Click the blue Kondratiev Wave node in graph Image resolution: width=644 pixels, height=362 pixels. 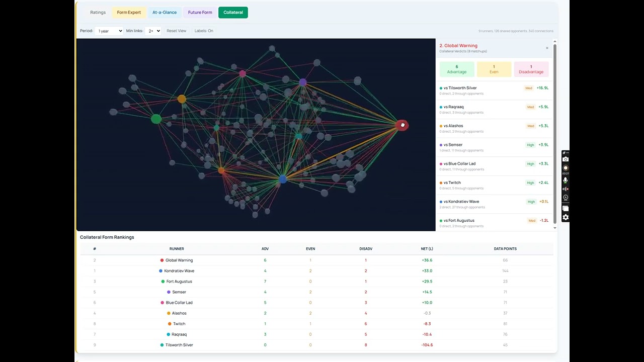tap(282, 179)
